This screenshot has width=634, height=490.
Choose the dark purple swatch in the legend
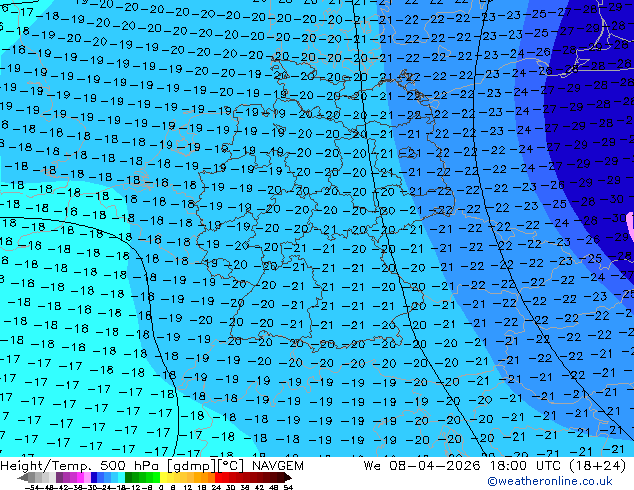[x=59, y=477]
